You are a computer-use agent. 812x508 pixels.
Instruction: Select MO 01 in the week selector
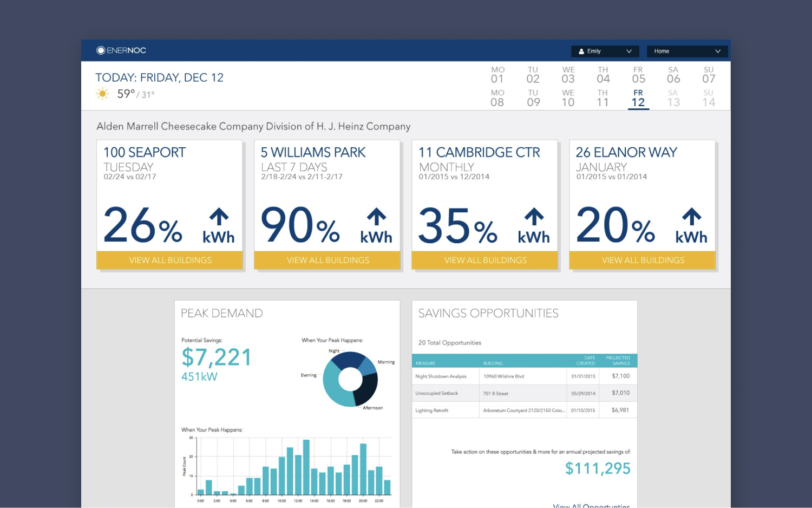point(497,74)
